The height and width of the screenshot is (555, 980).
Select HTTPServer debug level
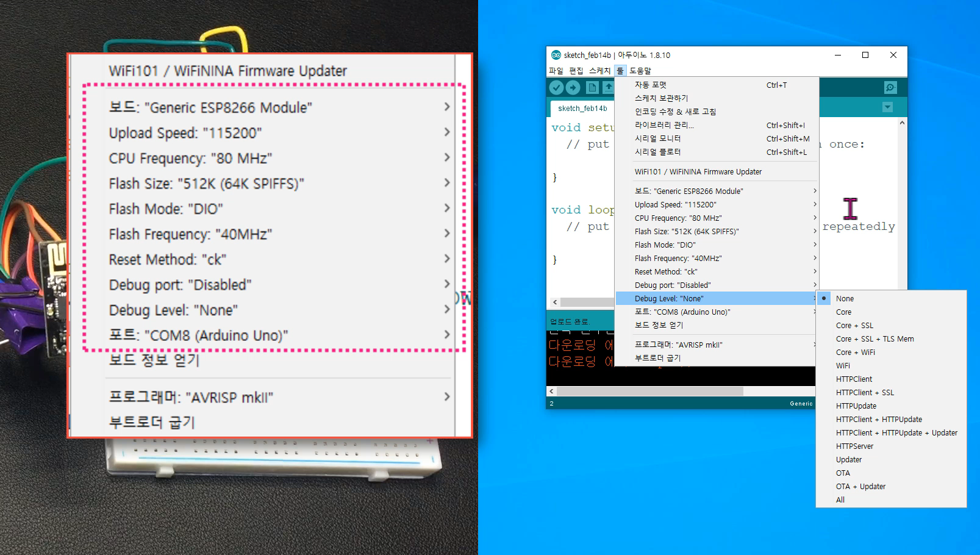point(891,446)
